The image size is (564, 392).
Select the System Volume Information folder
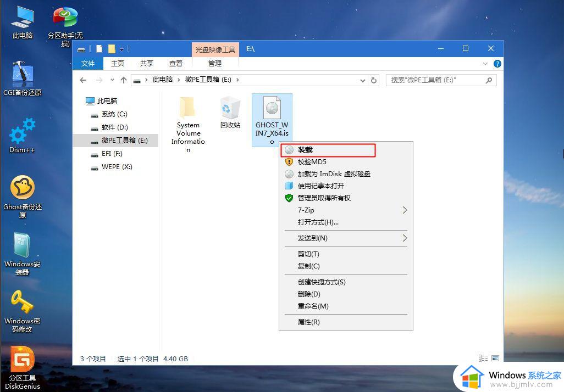pos(188,124)
